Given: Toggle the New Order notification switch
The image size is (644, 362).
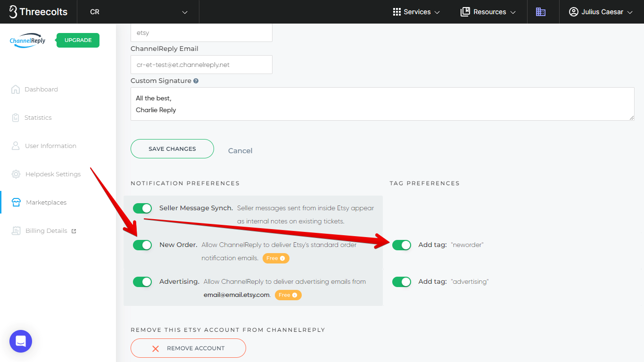Looking at the screenshot, I should point(142,245).
